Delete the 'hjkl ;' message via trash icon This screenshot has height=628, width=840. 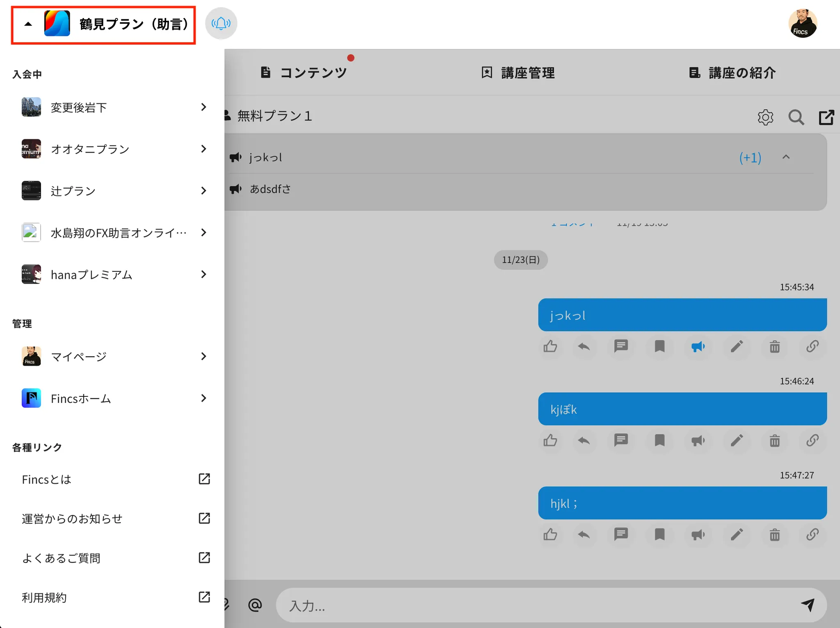click(774, 535)
